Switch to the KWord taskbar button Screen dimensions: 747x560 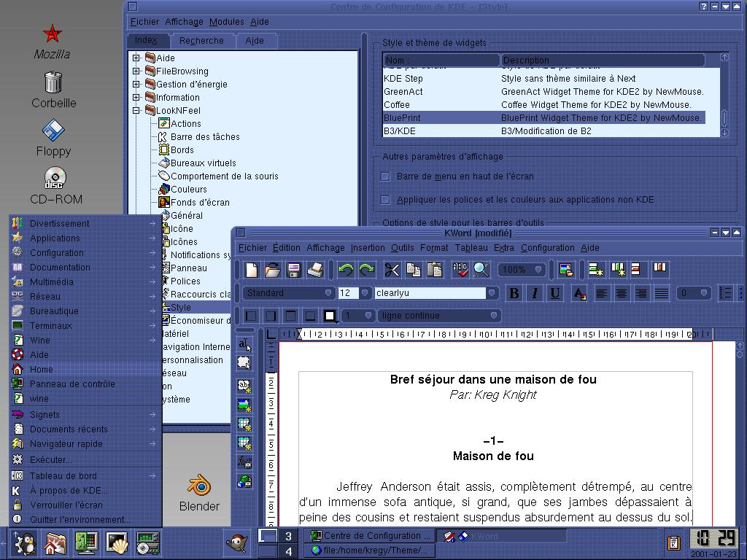tap(501, 536)
